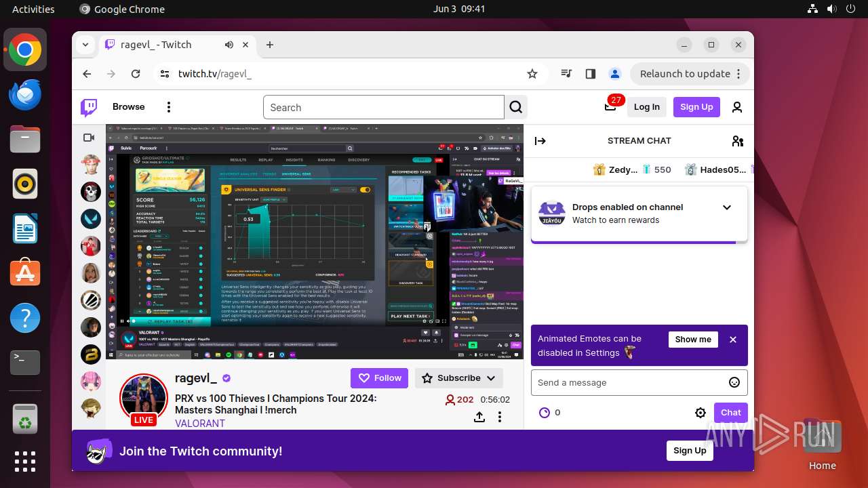Click the Hades05 gift leaderboard entry
This screenshot has width=868, height=488.
(x=715, y=169)
